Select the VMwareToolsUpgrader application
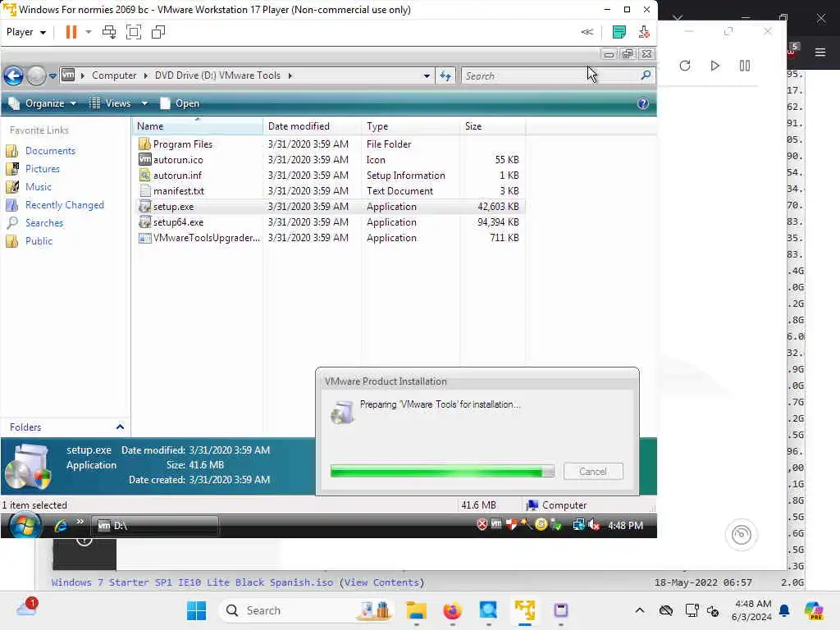The height and width of the screenshot is (630, 840). click(x=206, y=237)
